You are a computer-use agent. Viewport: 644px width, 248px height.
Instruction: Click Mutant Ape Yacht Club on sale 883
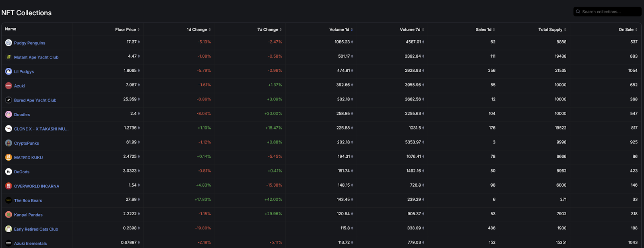pos(634,56)
